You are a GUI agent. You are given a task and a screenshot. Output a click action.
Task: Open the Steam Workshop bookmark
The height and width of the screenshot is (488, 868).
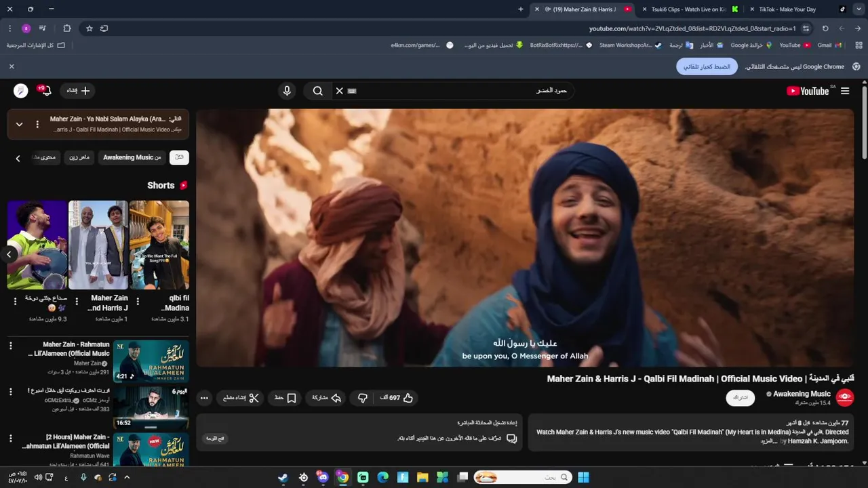[x=630, y=45]
